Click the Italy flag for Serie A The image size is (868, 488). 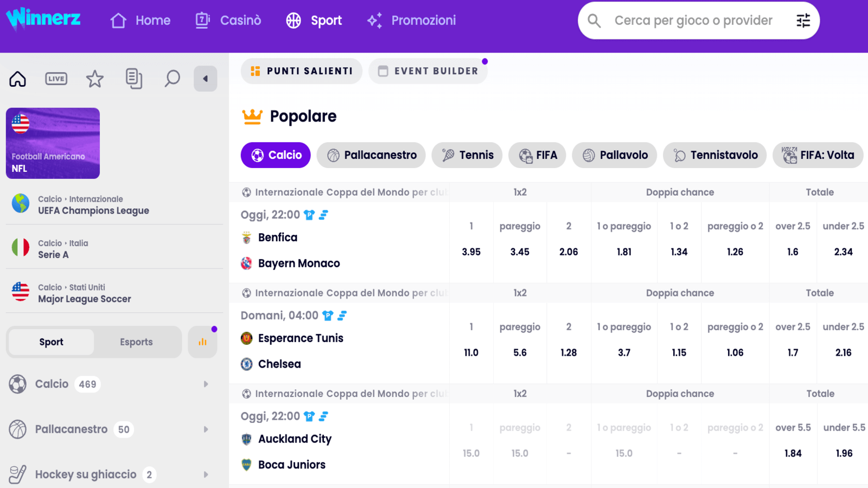(x=21, y=247)
